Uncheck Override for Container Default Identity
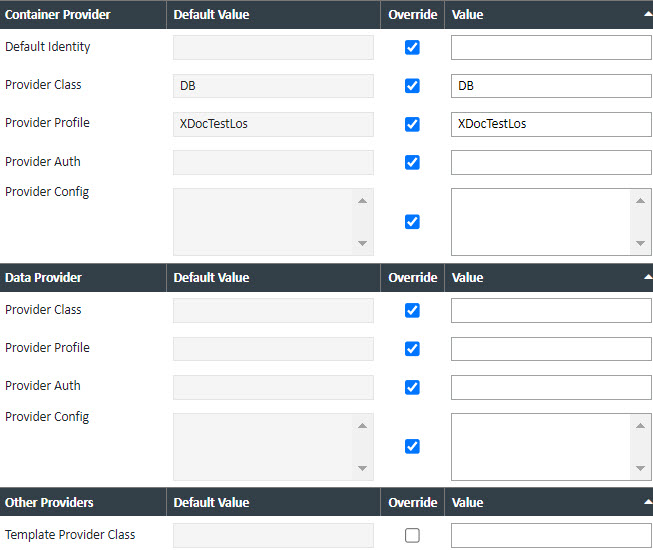Screen dimensions: 653x550 tap(412, 48)
